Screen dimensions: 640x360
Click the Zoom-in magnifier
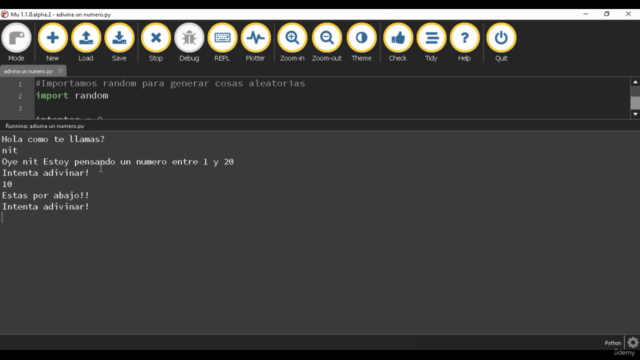point(292,42)
